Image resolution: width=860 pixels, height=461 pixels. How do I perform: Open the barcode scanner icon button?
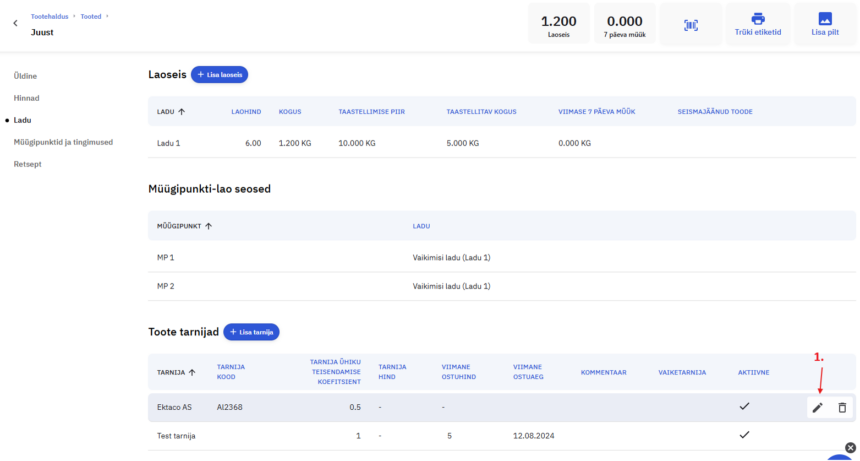tap(691, 24)
